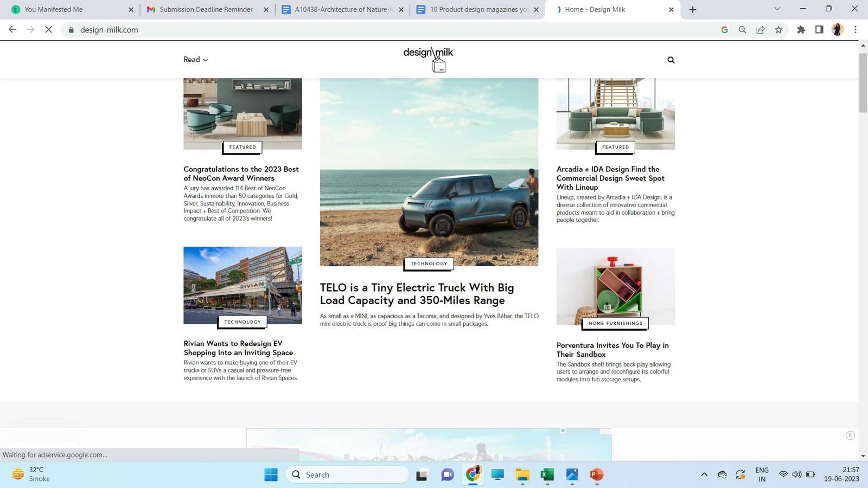Screen dimensions: 868x488
Task: Go back to the previous page
Action: pos(12,30)
